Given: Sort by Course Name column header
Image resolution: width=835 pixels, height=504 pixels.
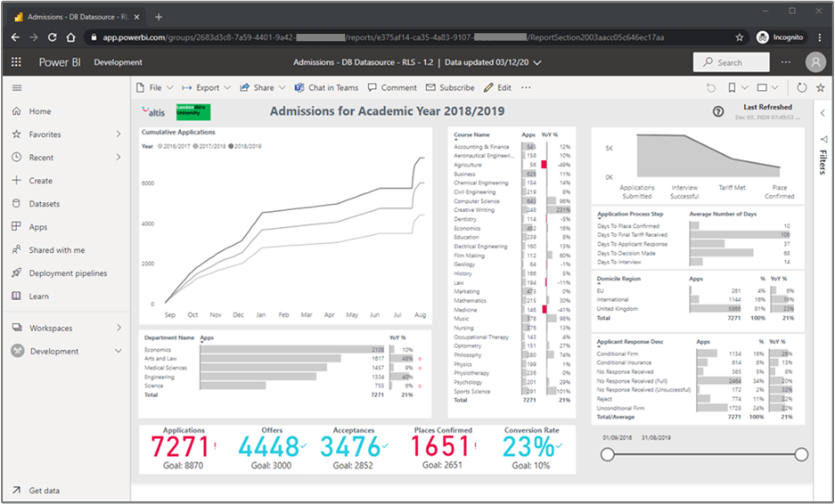Looking at the screenshot, I should coord(471,134).
